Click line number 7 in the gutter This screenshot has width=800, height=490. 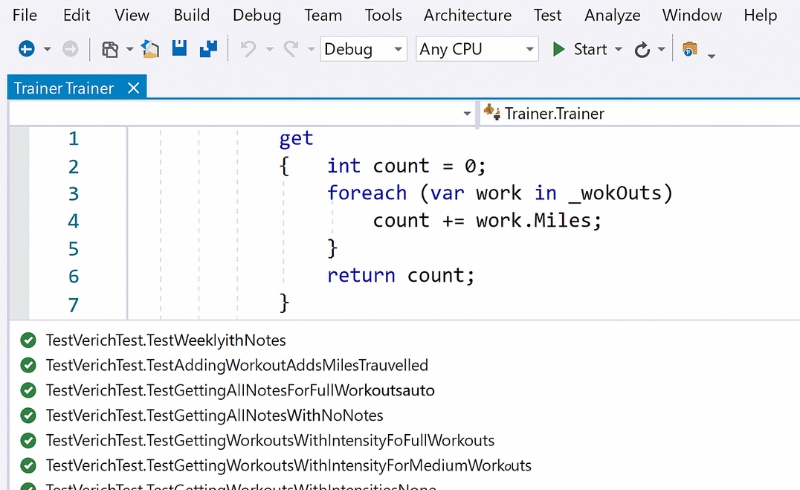tap(73, 305)
